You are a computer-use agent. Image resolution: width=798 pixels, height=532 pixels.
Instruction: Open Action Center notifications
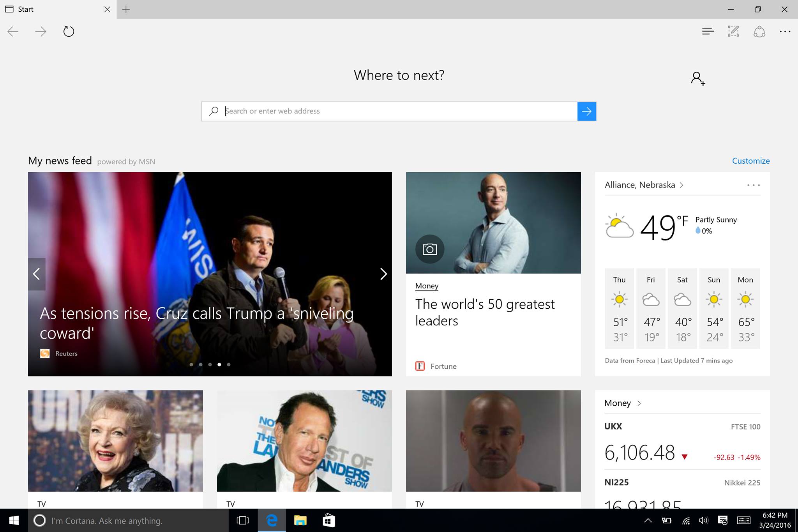pos(723,520)
